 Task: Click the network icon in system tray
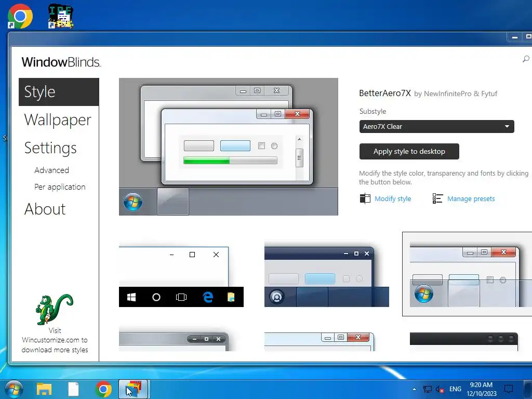pos(428,389)
